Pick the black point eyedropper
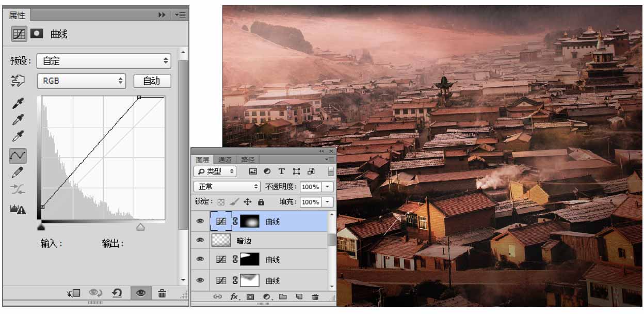Screen dimensions: 644x314 18,103
